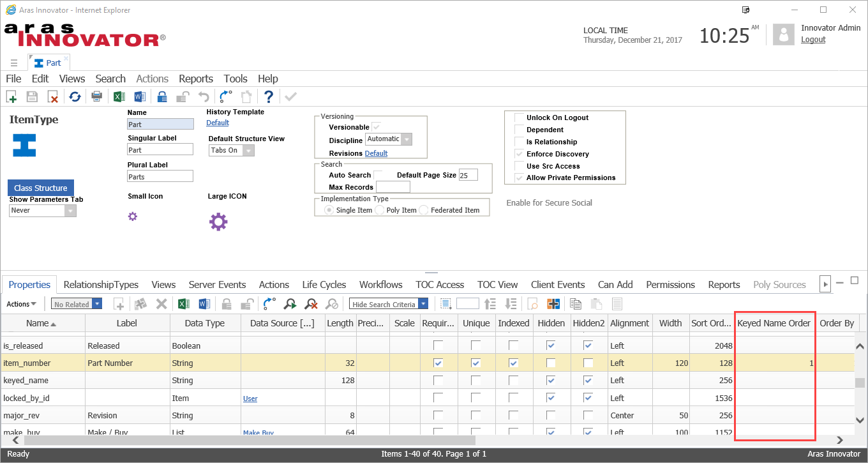Viewport: 868px width, 463px height.
Task: Maximize the Properties panel using the square icon
Action: click(x=855, y=280)
